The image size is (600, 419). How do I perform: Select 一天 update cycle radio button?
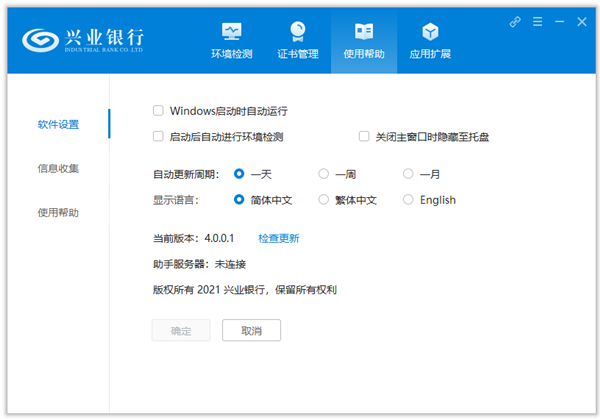pyautogui.click(x=239, y=174)
